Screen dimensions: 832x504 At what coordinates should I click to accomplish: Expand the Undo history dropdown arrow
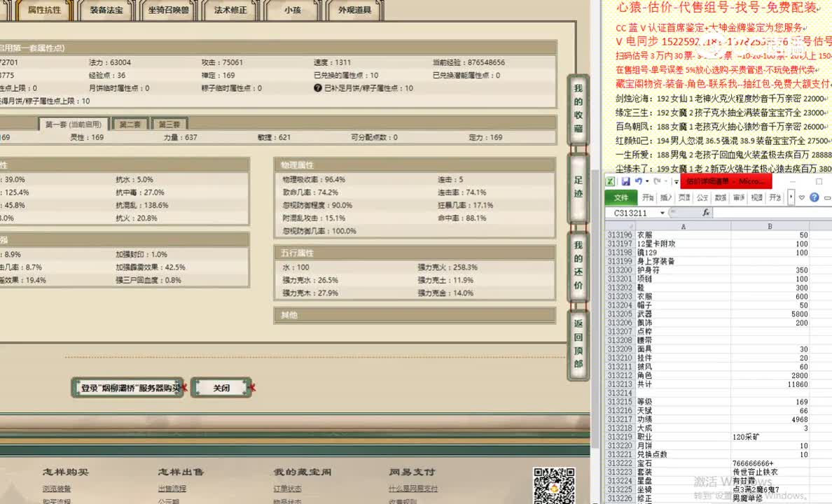(x=647, y=181)
